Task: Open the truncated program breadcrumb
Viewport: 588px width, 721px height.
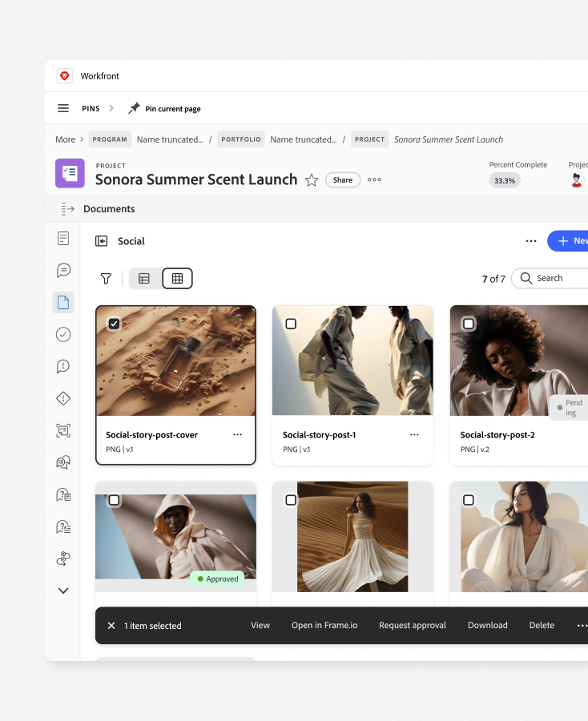Action: pyautogui.click(x=170, y=139)
